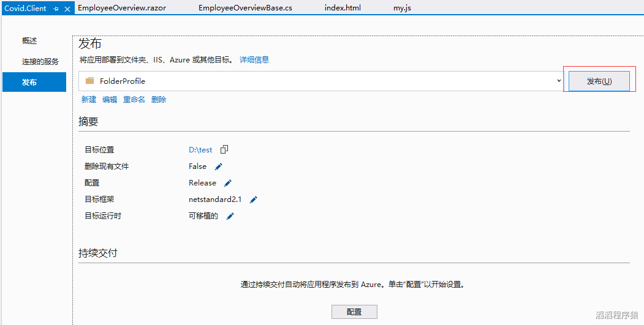
Task: Click the 重命名 profile link
Action: click(x=134, y=100)
